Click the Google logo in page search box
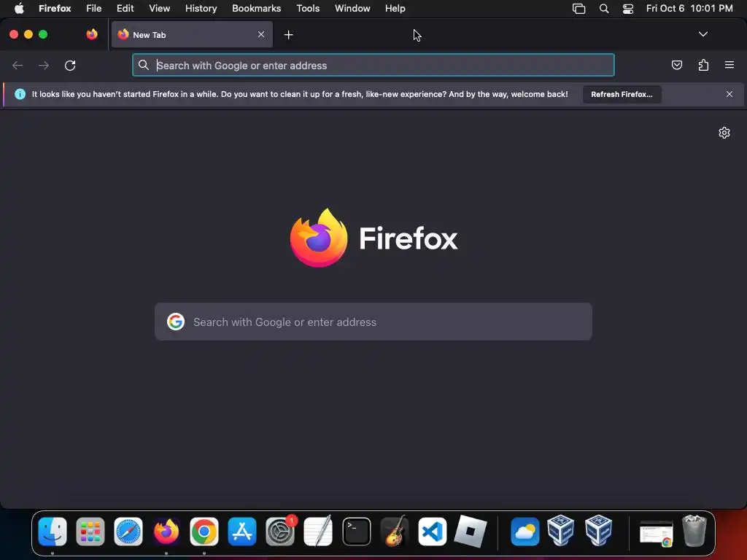Viewport: 747px width, 560px height. (x=176, y=322)
